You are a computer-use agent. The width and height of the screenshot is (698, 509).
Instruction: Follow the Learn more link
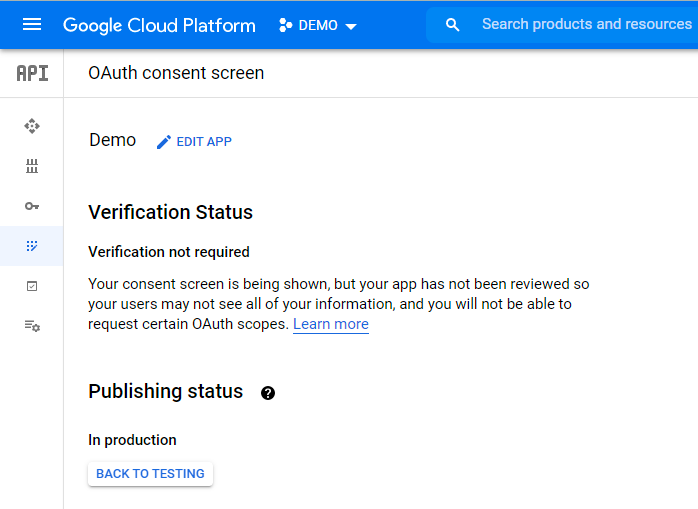330,324
